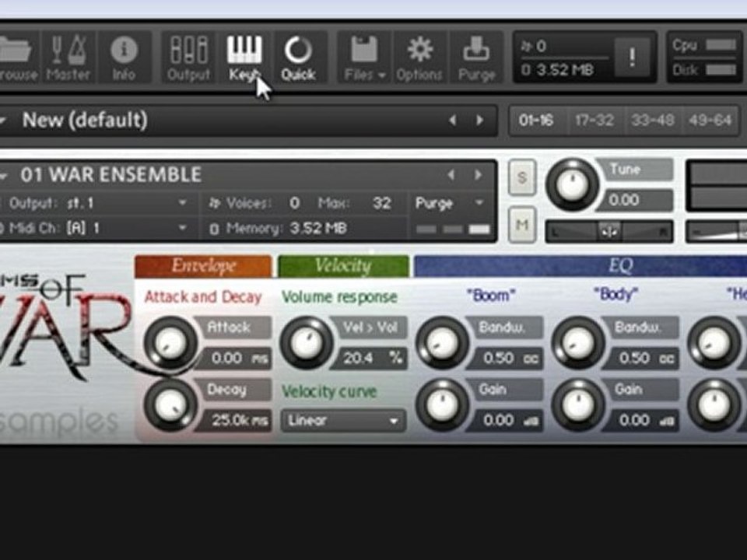The width and height of the screenshot is (747, 560).
Task: Click the Attack and Decay heading
Action: tap(203, 297)
